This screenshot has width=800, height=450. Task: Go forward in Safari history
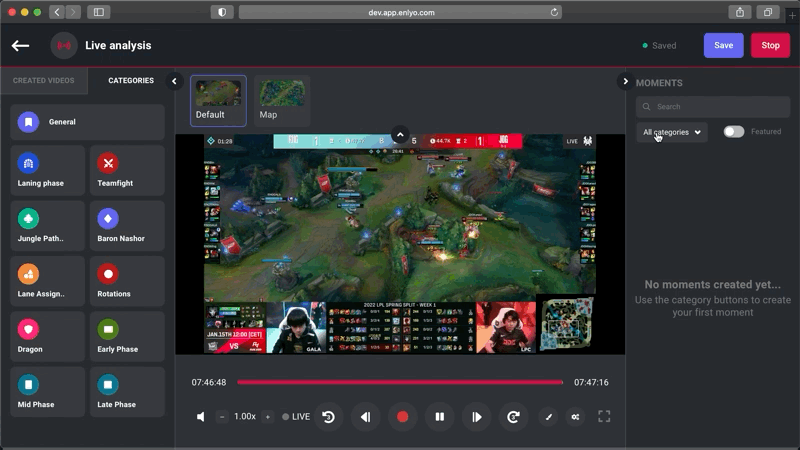pyautogui.click(x=73, y=12)
